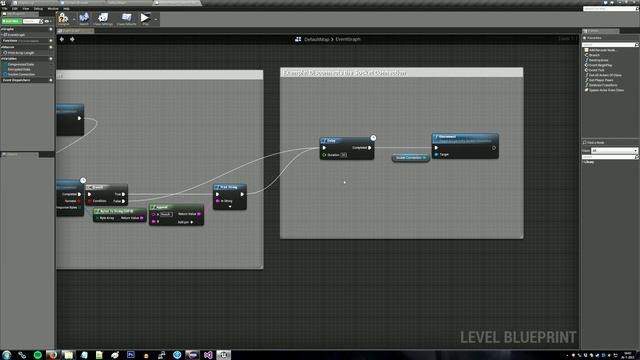The width and height of the screenshot is (640, 360).
Task: Add new event dispatcher via plus icon
Action: 51,80
